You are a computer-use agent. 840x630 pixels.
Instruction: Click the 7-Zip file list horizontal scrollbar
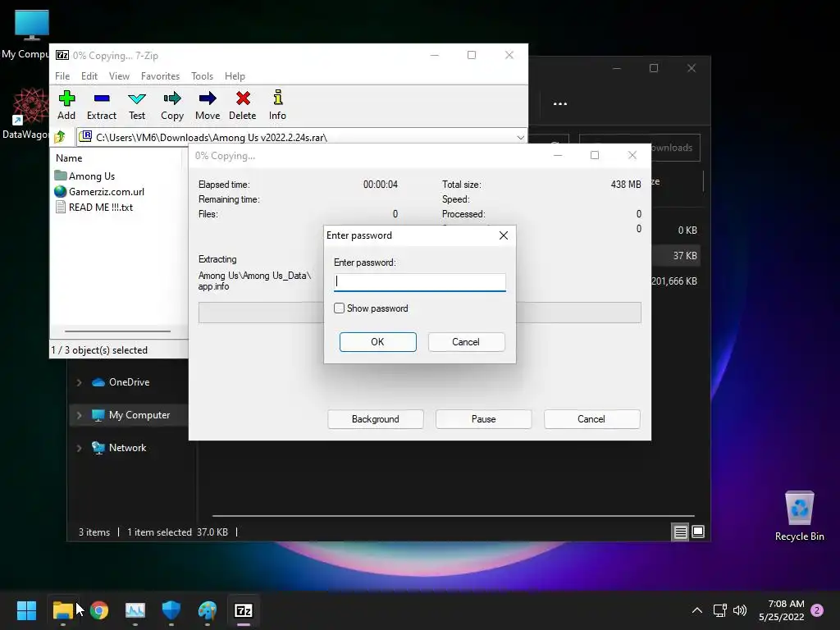tap(117, 331)
